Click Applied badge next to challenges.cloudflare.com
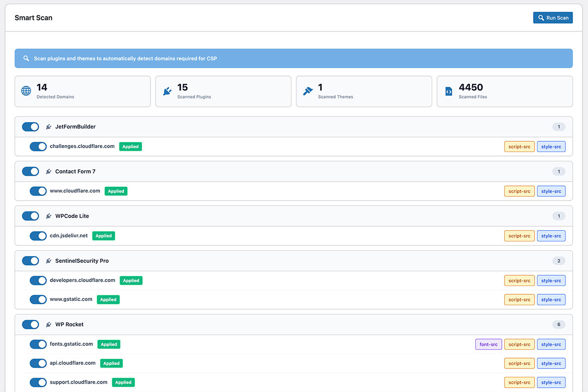Viewport: 588px width, 392px height. (130, 146)
